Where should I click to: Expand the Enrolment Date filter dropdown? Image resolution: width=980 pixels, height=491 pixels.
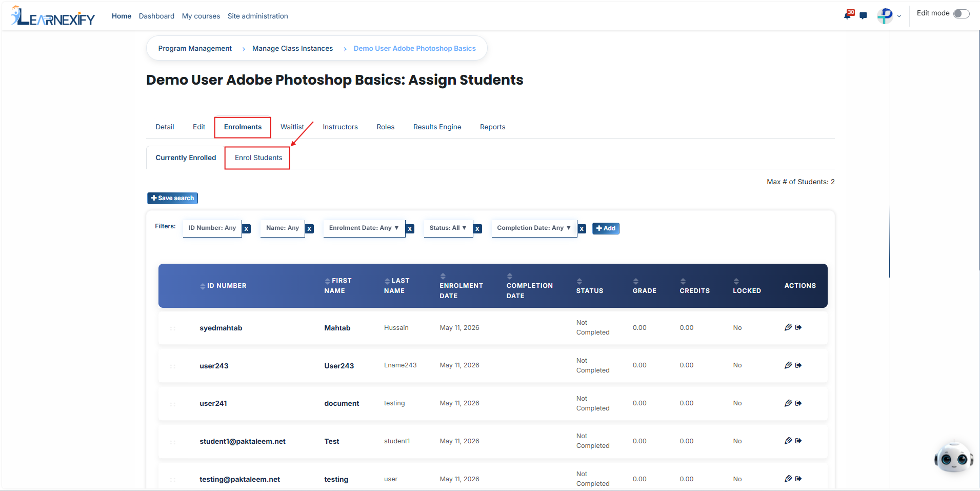pos(364,228)
